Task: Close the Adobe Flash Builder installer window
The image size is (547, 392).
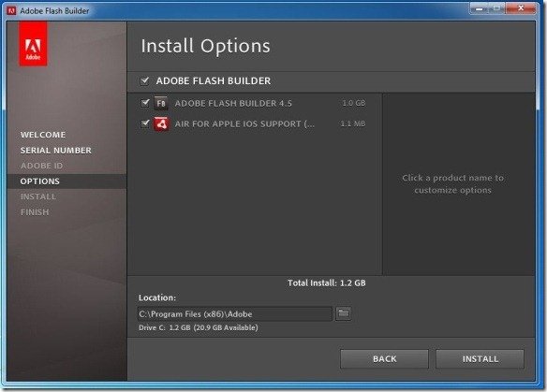Action: point(521,8)
